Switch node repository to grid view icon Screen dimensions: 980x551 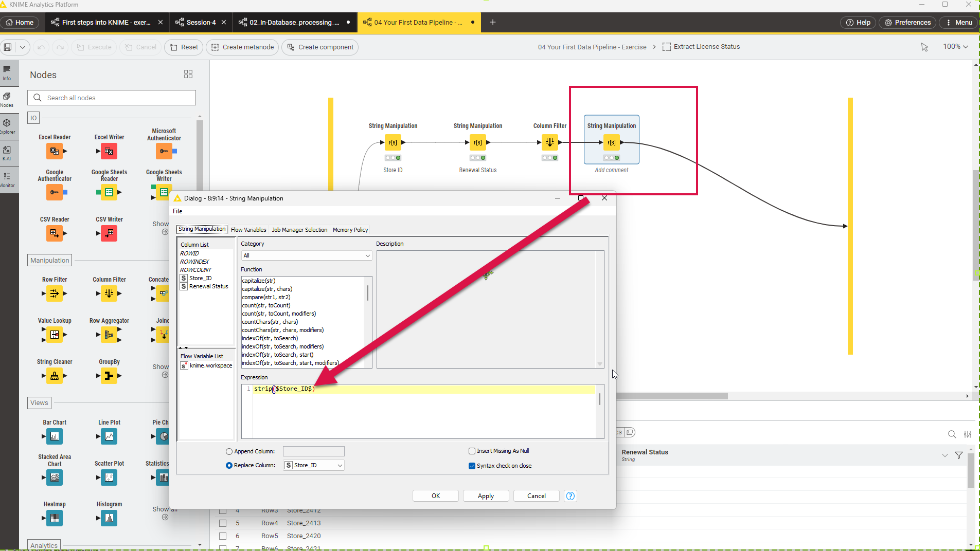188,75
